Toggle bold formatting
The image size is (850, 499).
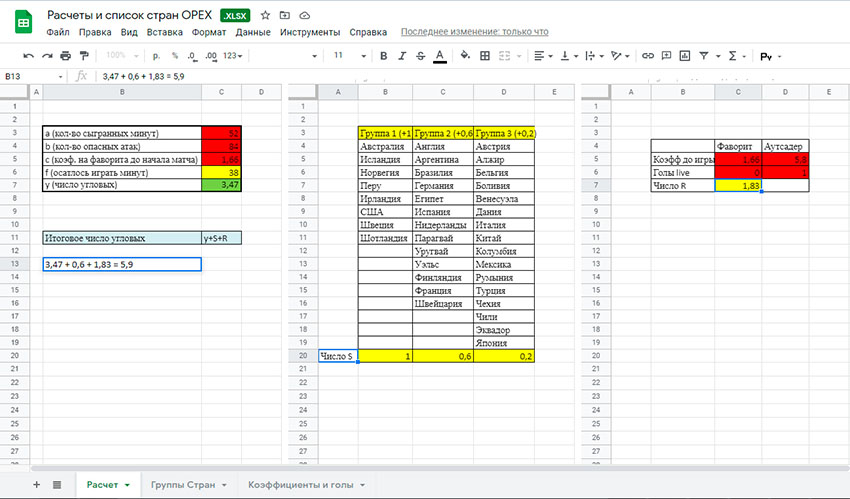[x=383, y=56]
